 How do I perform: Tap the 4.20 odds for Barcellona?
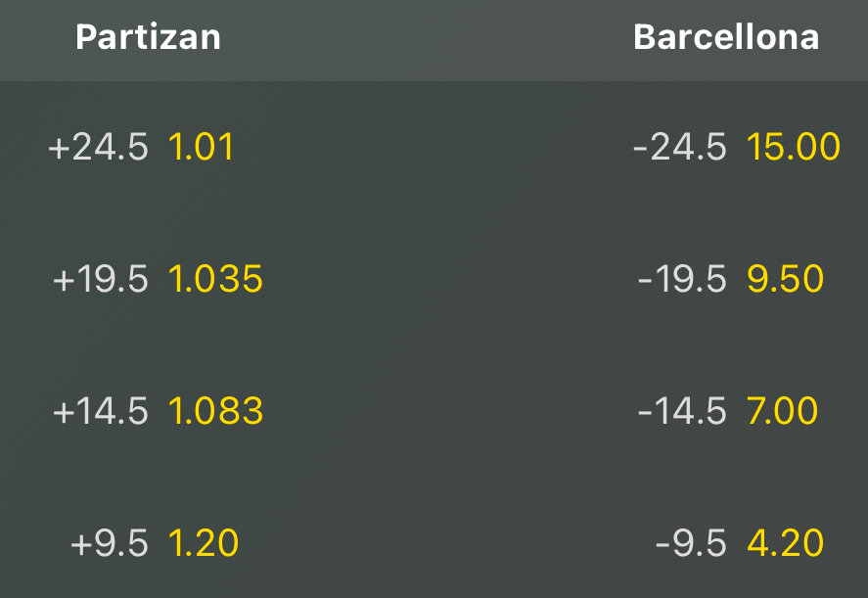[x=785, y=543]
